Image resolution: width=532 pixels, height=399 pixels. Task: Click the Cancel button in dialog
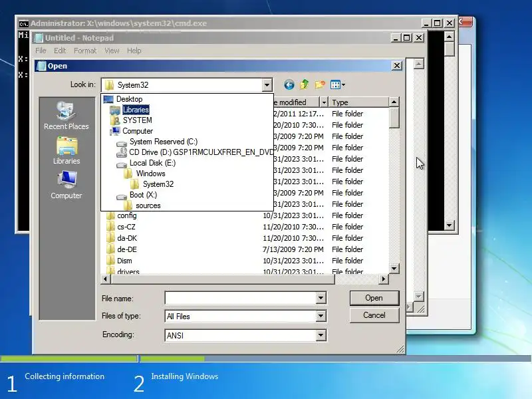pos(374,315)
